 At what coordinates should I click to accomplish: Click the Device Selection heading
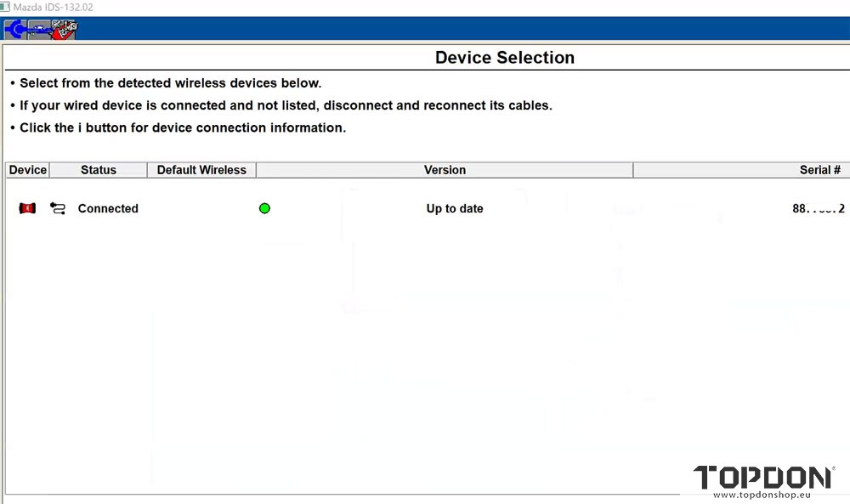pos(505,58)
